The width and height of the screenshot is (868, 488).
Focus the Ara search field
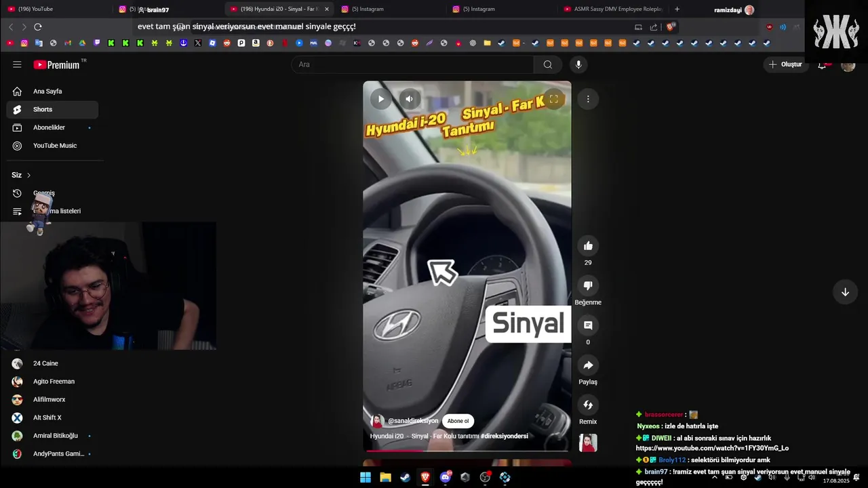point(413,64)
